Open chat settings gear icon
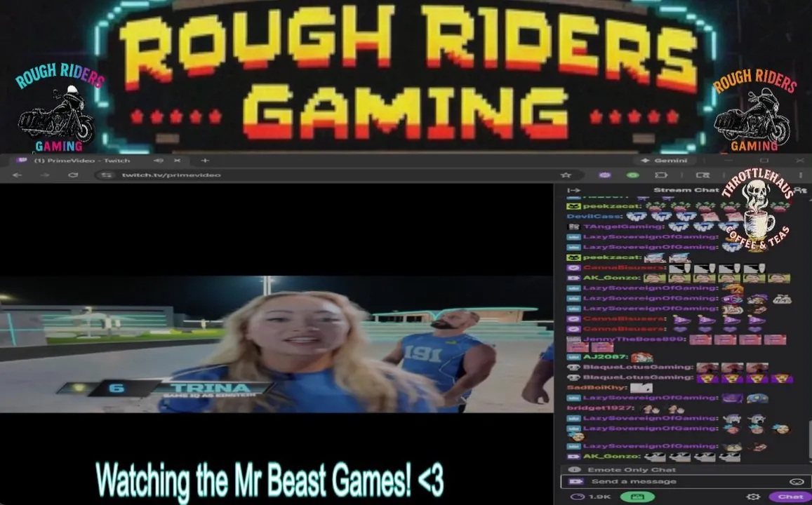This screenshot has width=812, height=505. (x=754, y=497)
